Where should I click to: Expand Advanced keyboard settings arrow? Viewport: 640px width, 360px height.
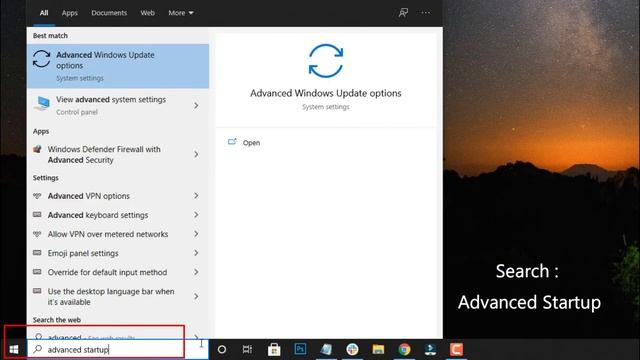pyautogui.click(x=196, y=215)
